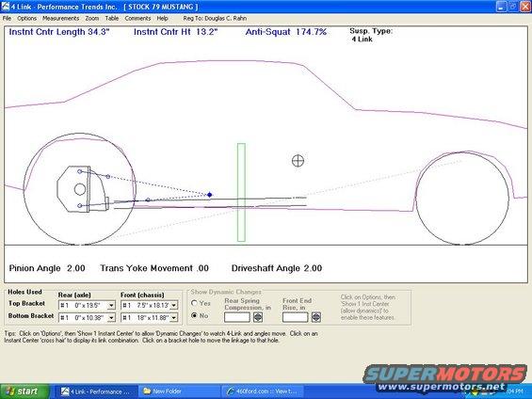Screen dimensions: 532x399
Task: Click the green center of gravity bar
Action: click(241, 192)
